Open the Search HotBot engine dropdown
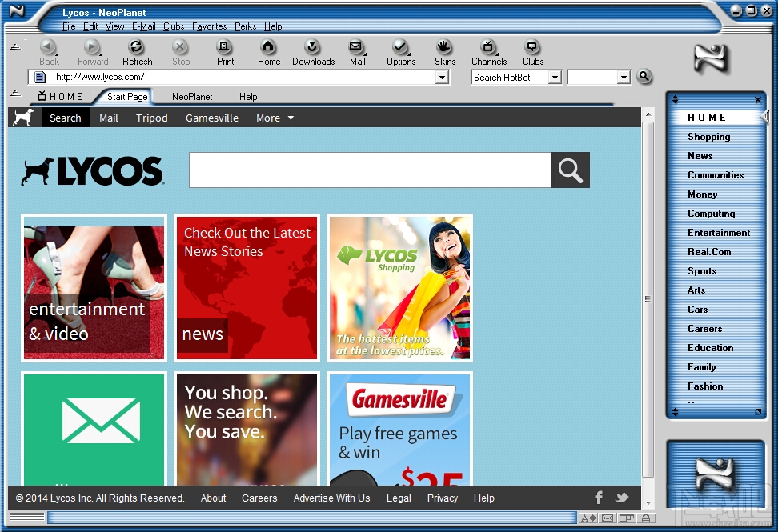The image size is (778, 532). (555, 78)
